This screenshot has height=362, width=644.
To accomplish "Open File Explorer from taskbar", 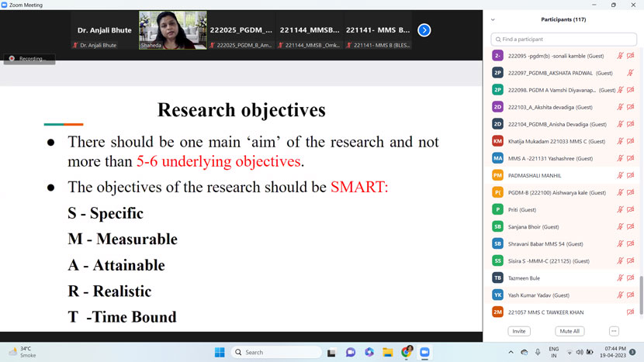I will 388,352.
